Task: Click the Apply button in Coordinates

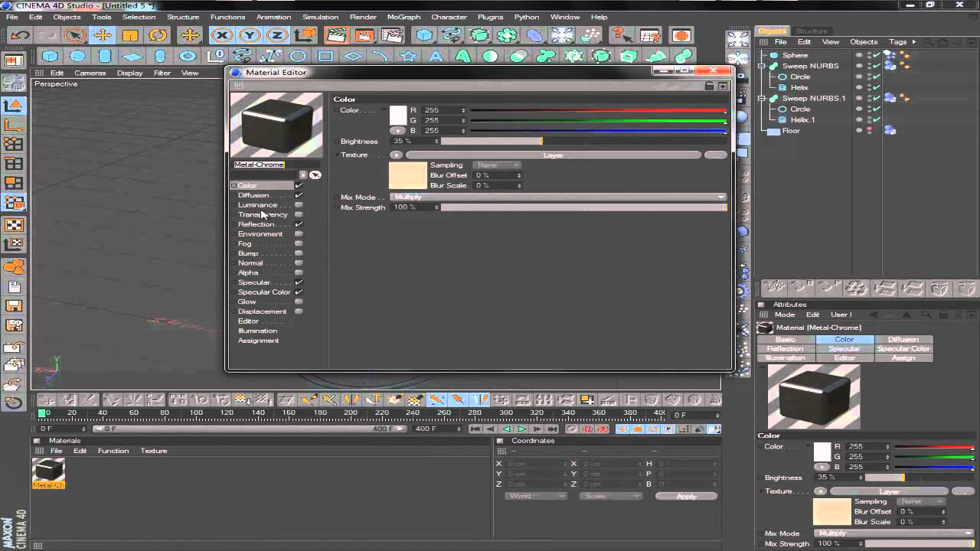Action: point(687,496)
